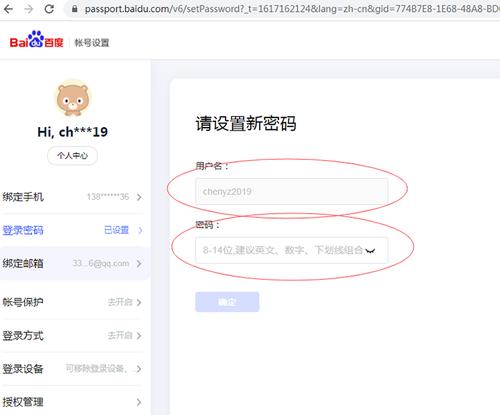The height and width of the screenshot is (415, 500).
Task: Click the browser forward arrow
Action: point(29,9)
